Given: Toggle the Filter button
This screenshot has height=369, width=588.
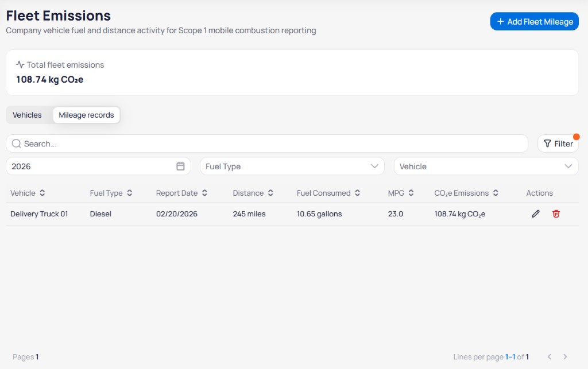Looking at the screenshot, I should pos(558,143).
